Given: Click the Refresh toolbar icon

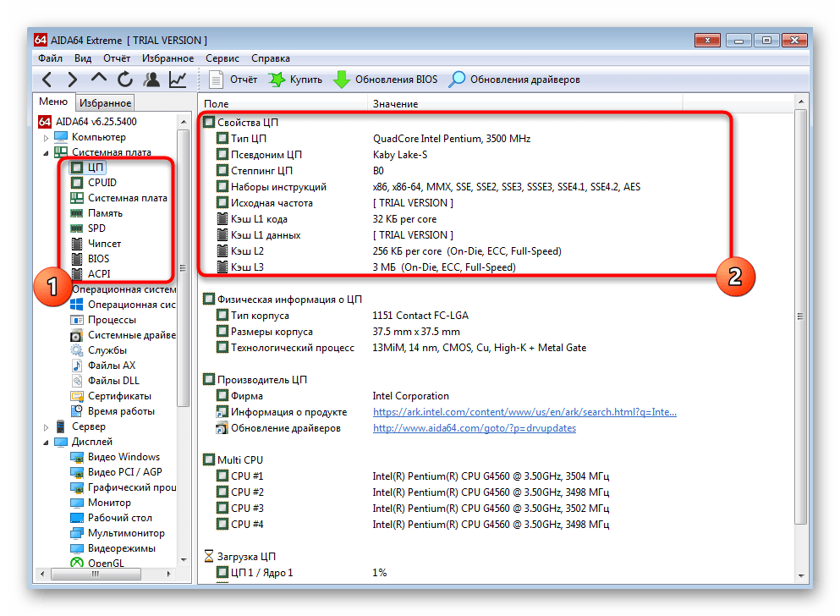Looking at the screenshot, I should click(x=125, y=80).
